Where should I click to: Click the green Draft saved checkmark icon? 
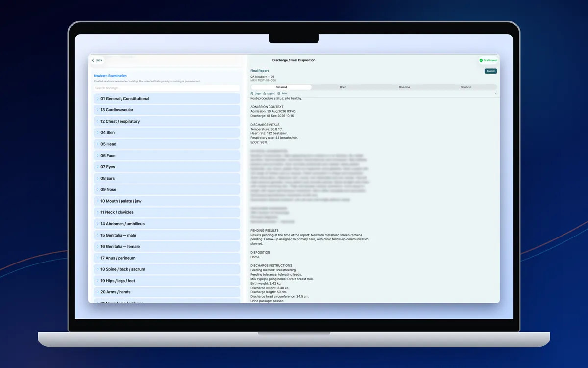(x=481, y=60)
